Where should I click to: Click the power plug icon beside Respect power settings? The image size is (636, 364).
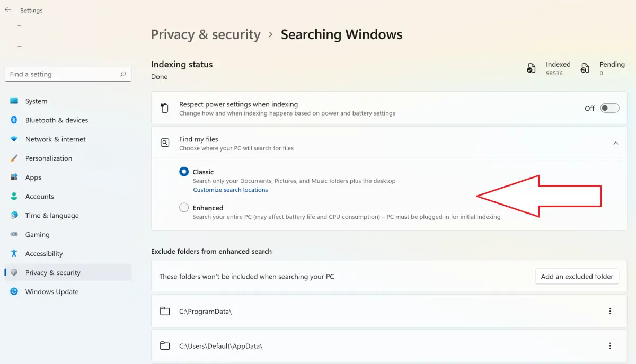[165, 108]
